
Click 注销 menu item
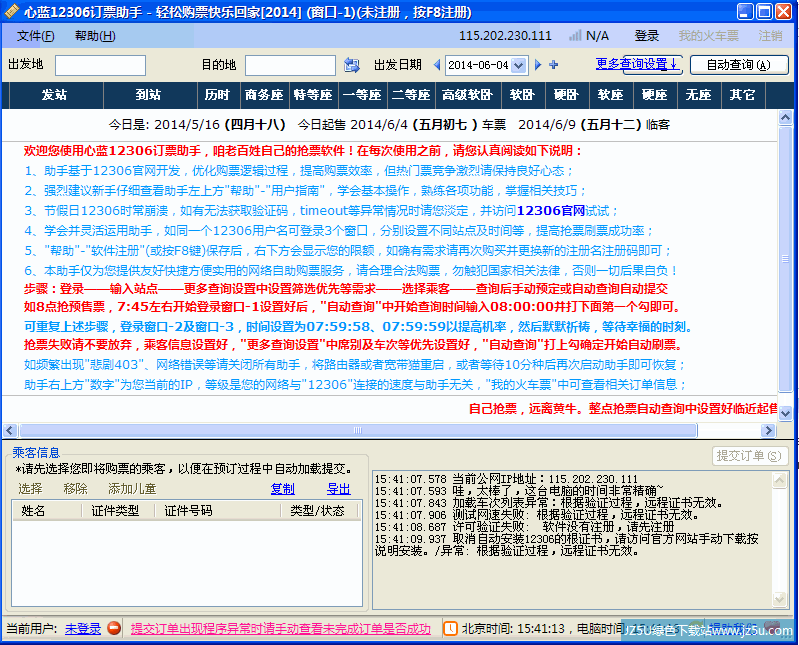(x=770, y=36)
